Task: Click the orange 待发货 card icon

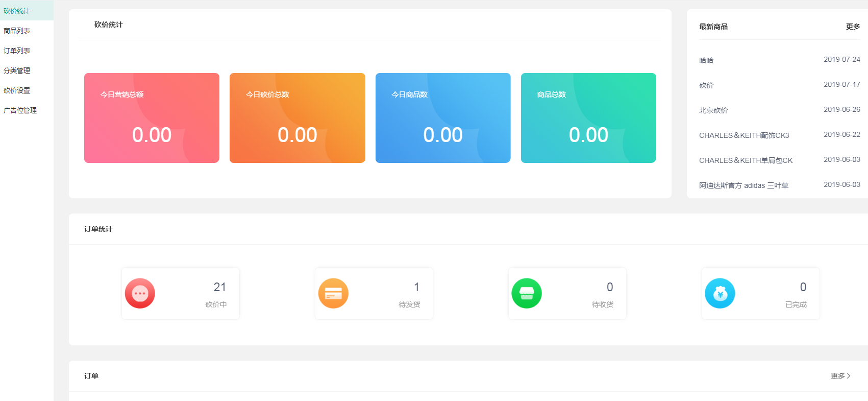Action: pos(333,293)
